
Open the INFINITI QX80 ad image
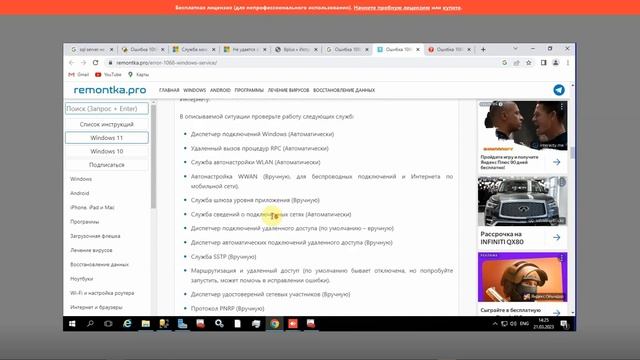(x=522, y=201)
